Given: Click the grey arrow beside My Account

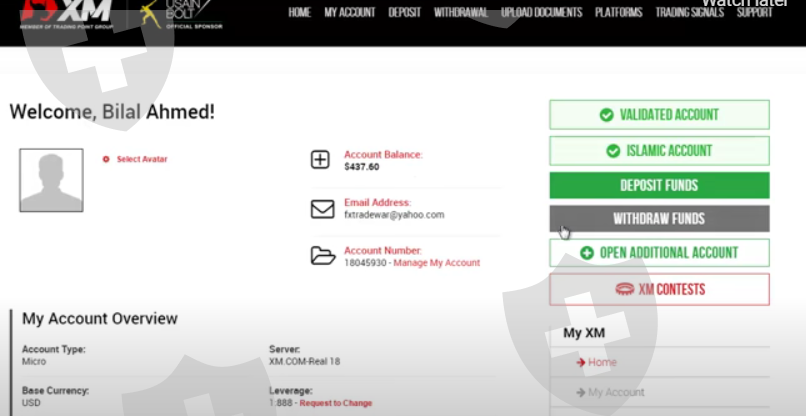Looking at the screenshot, I should (x=581, y=392).
